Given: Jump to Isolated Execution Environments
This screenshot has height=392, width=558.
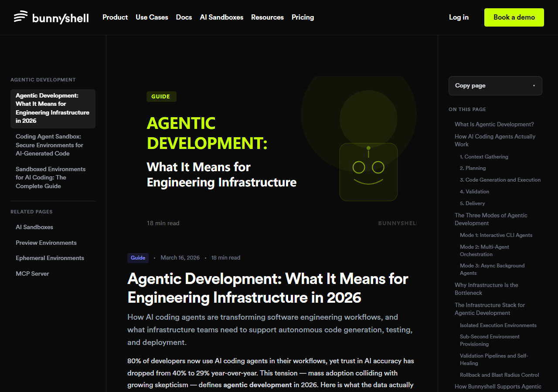Looking at the screenshot, I should click(498, 325).
